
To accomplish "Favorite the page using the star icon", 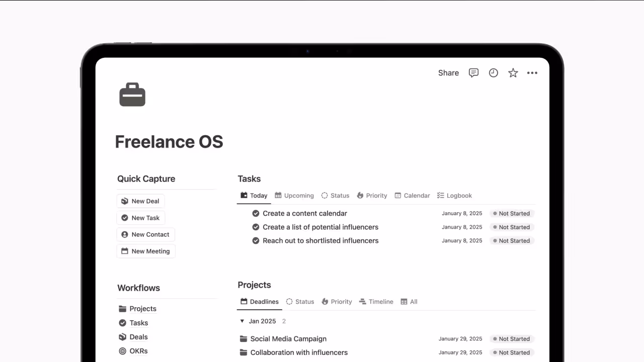I will (513, 73).
